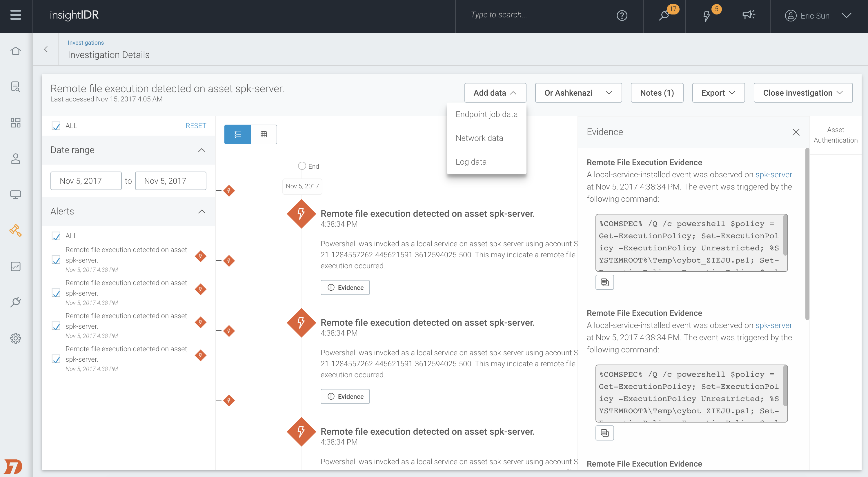Open the Or Ashkenazi assignee dropdown
Image resolution: width=868 pixels, height=477 pixels.
578,93
